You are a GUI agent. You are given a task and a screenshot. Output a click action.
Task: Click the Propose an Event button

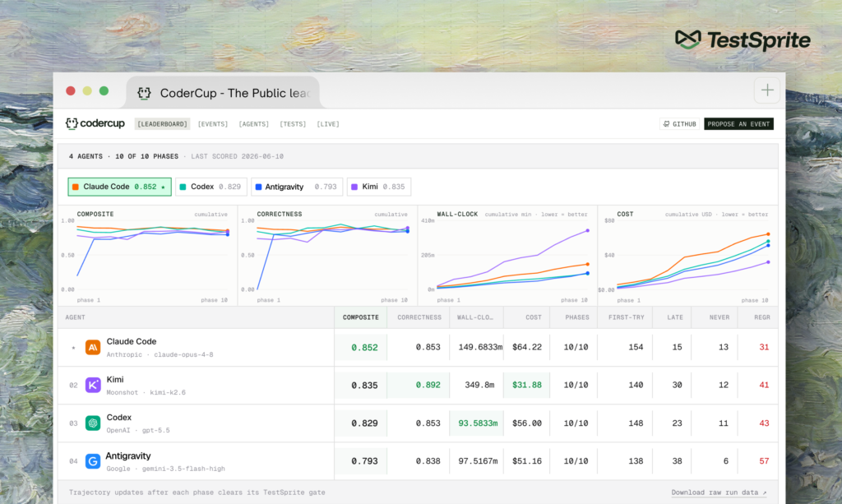coord(738,124)
